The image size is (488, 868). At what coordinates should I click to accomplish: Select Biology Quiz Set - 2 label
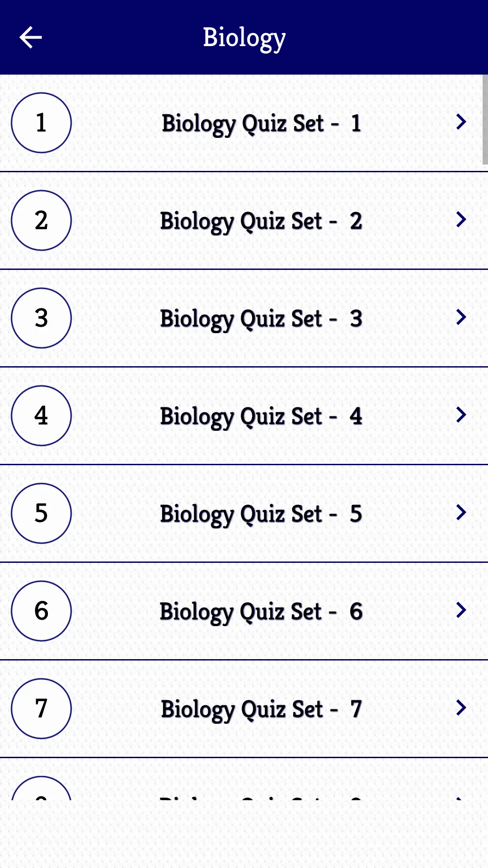(x=262, y=222)
